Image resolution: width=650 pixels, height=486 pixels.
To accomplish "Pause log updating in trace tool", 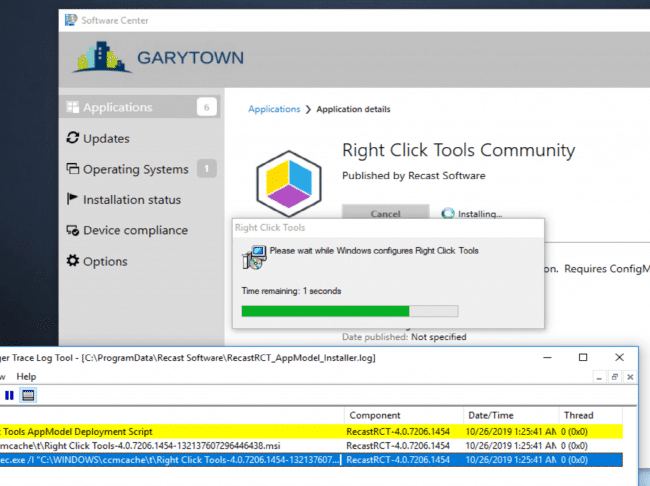I will (x=10, y=395).
